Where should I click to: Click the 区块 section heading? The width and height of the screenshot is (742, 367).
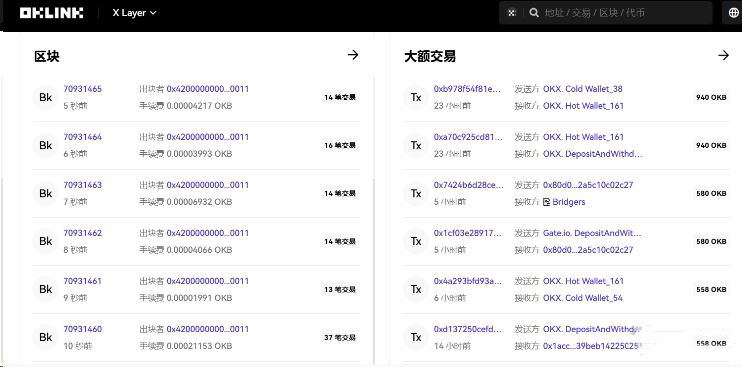46,56
